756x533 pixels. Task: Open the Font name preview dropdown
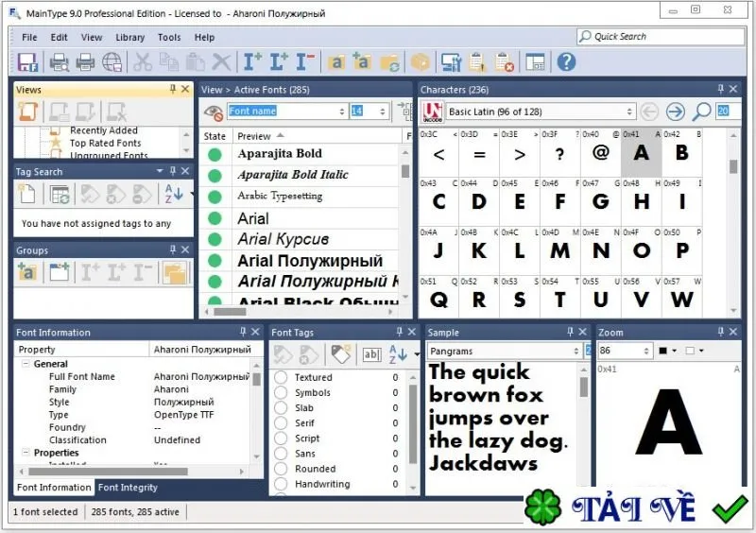tap(342, 112)
